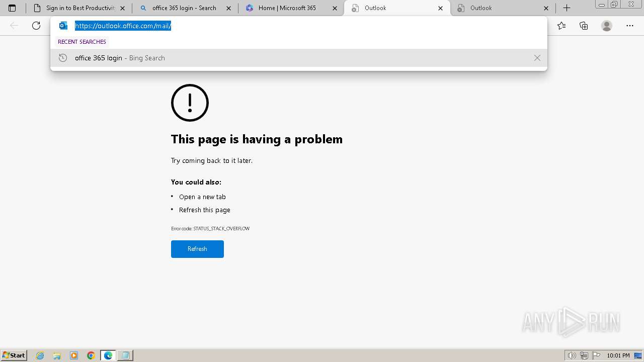The width and height of the screenshot is (644, 362).
Task: Click 'Refresh this page' text
Action: 205,210
